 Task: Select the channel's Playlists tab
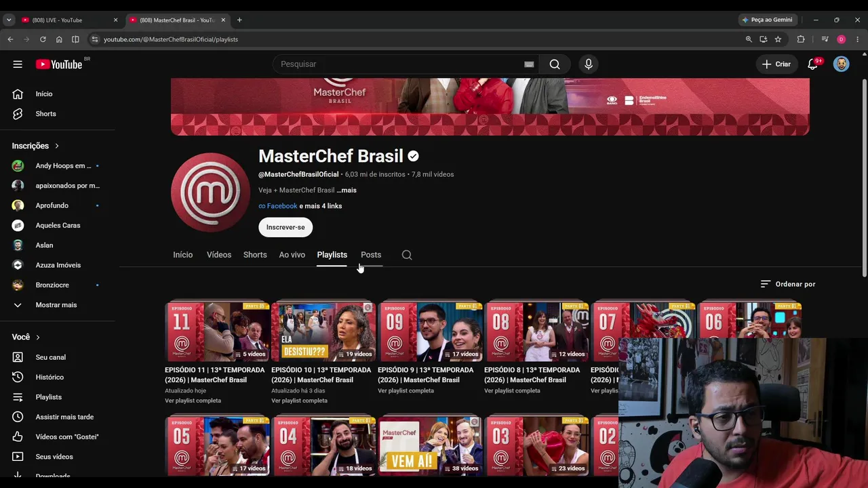click(x=332, y=255)
